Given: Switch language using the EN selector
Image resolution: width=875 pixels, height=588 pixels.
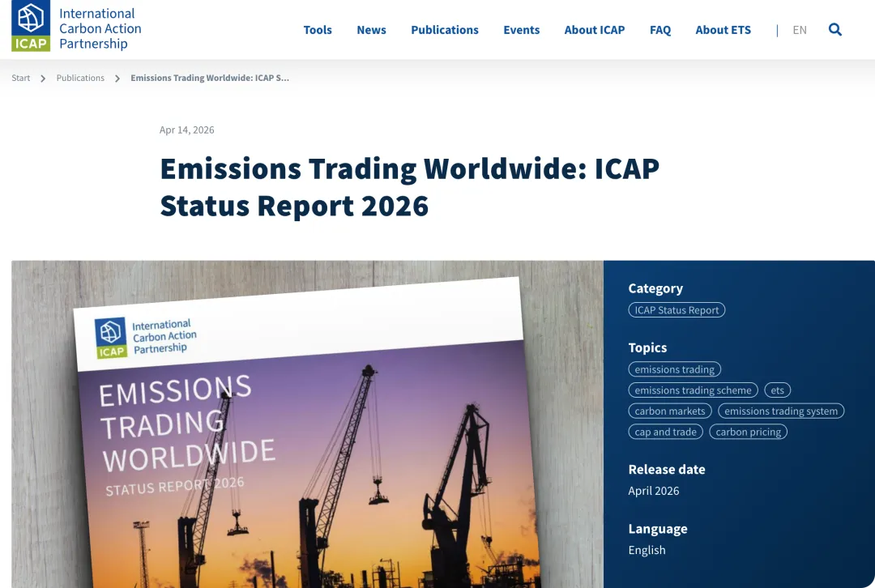Looking at the screenshot, I should pos(799,30).
